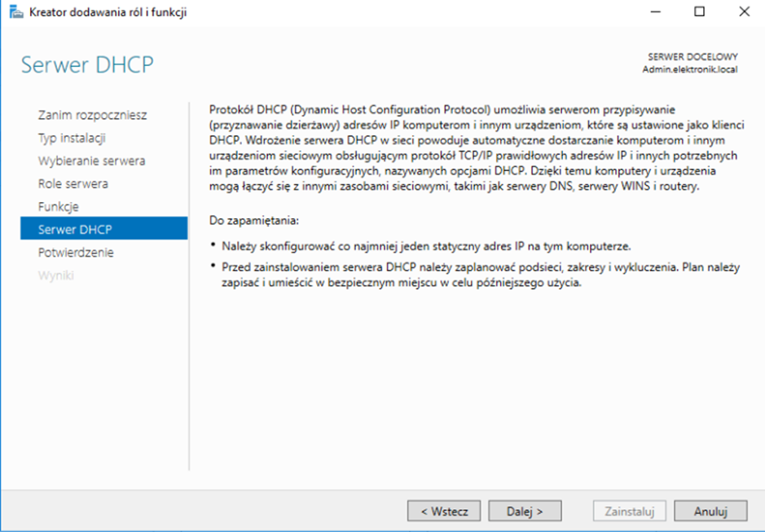Screen dimensions: 765x532
Task: Switch to the Role serwera step
Action: [73, 183]
